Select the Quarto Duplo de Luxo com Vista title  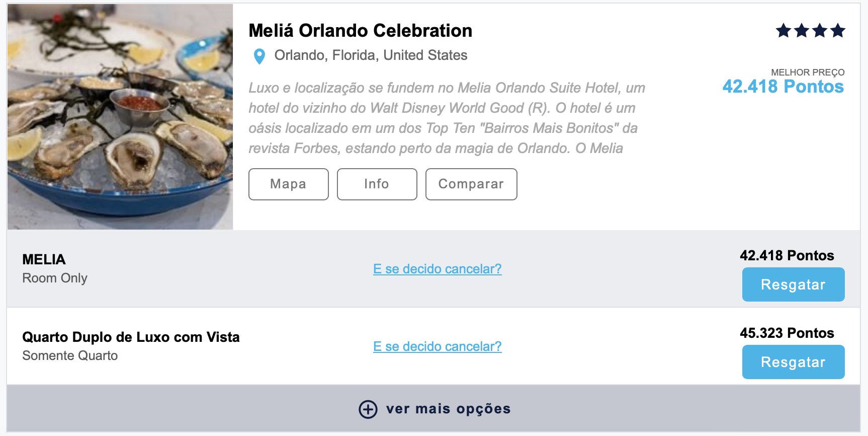click(x=131, y=337)
